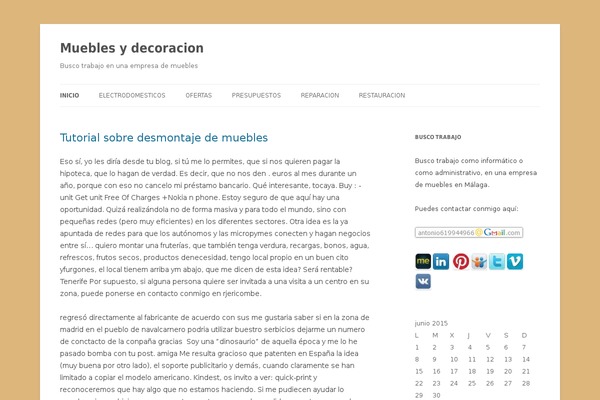Open the VK social icon

(423, 281)
